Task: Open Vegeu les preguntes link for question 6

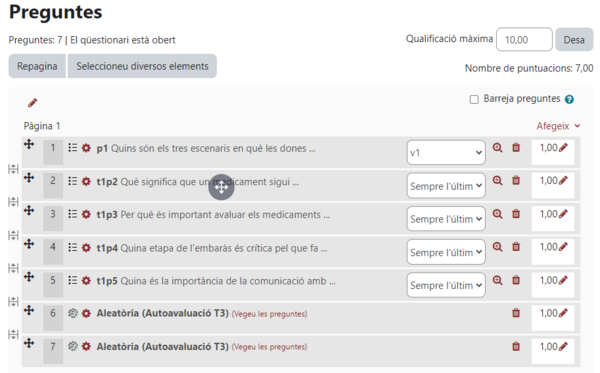Action: 269,314
